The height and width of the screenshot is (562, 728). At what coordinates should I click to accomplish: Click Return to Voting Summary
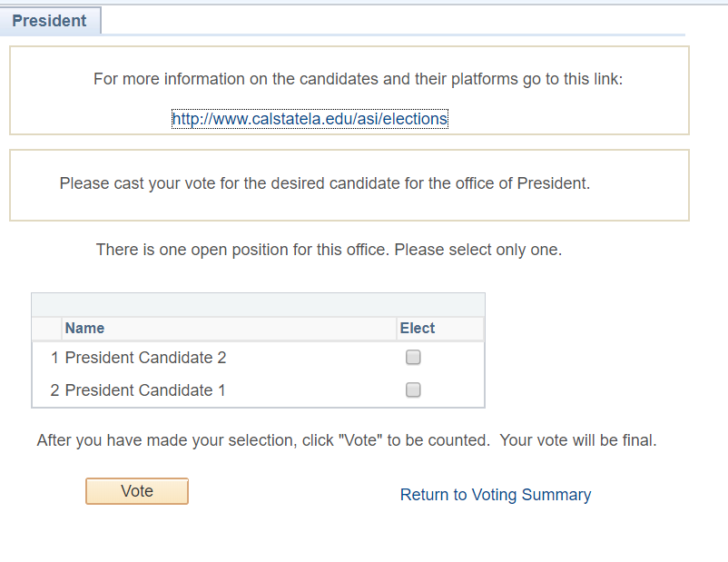pyautogui.click(x=496, y=495)
